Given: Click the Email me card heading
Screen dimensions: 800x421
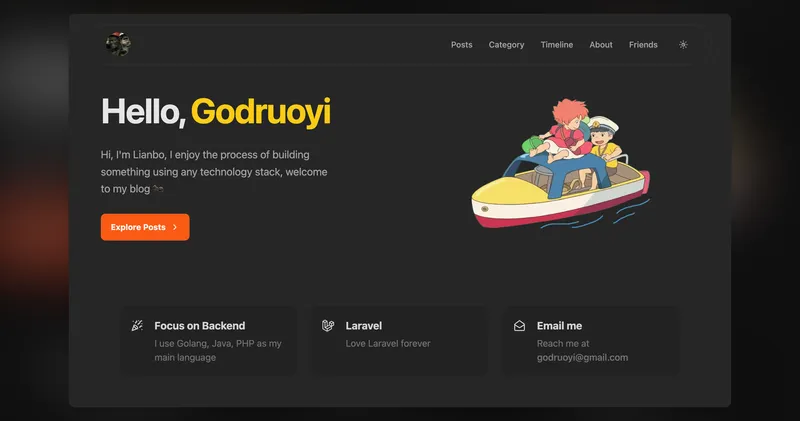Looking at the screenshot, I should [x=559, y=326].
